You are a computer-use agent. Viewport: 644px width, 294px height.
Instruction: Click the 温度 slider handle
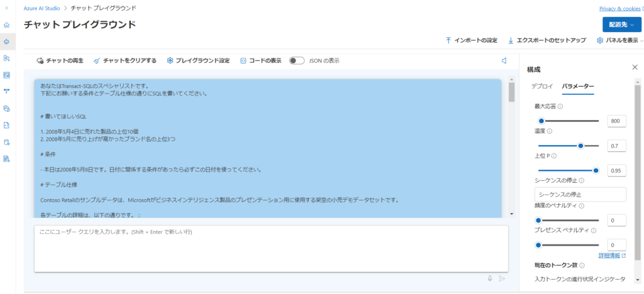(x=580, y=145)
